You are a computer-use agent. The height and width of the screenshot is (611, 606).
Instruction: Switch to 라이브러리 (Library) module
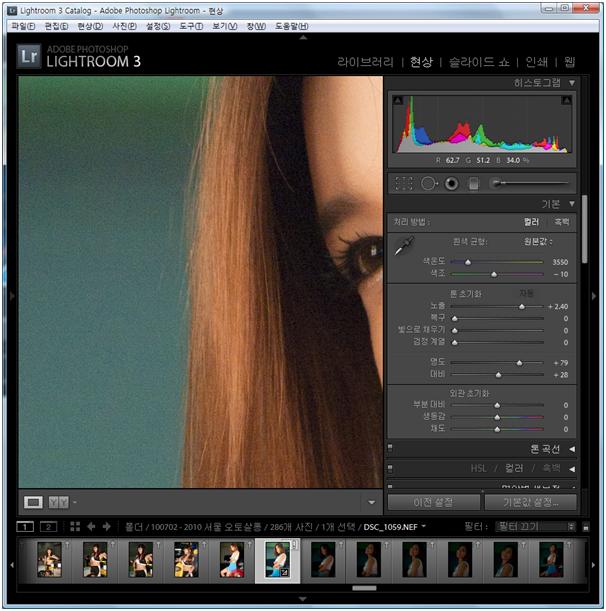366,62
